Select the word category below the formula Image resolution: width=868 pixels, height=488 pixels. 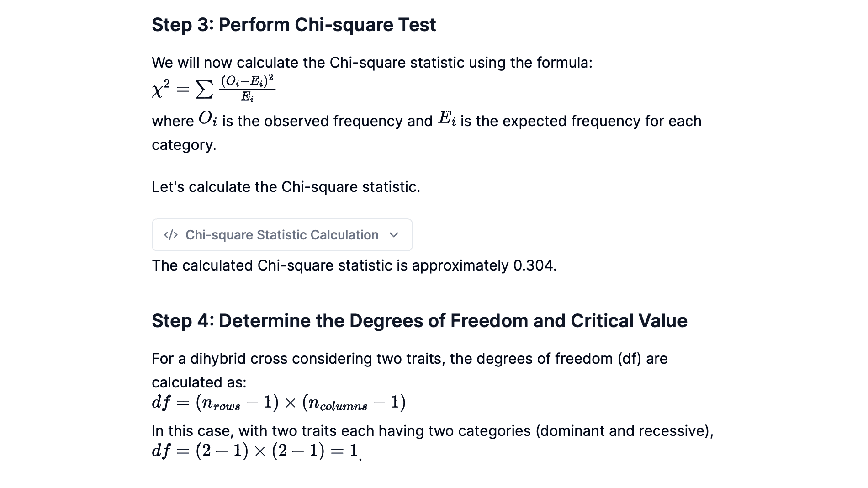182,145
